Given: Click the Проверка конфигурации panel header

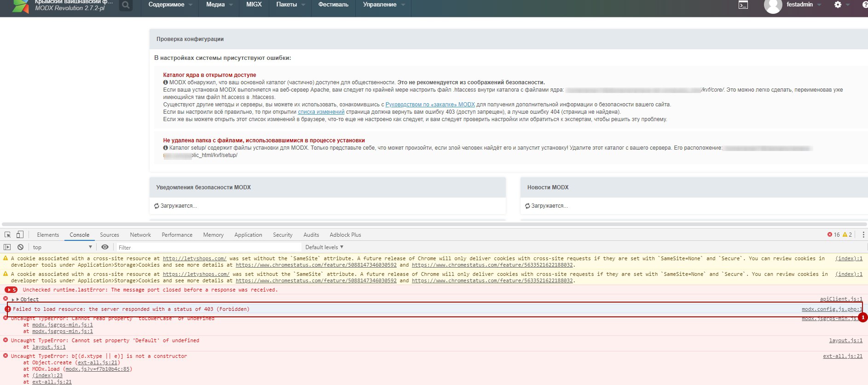Looking at the screenshot, I should coord(509,39).
